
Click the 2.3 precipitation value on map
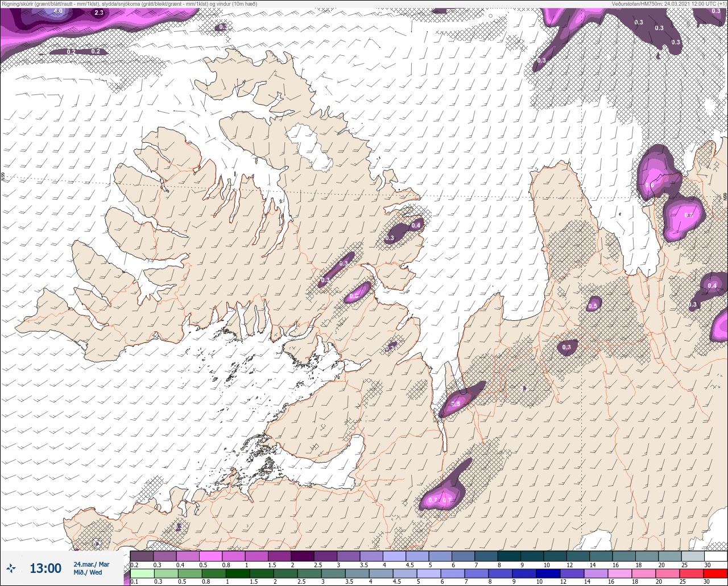(99, 13)
